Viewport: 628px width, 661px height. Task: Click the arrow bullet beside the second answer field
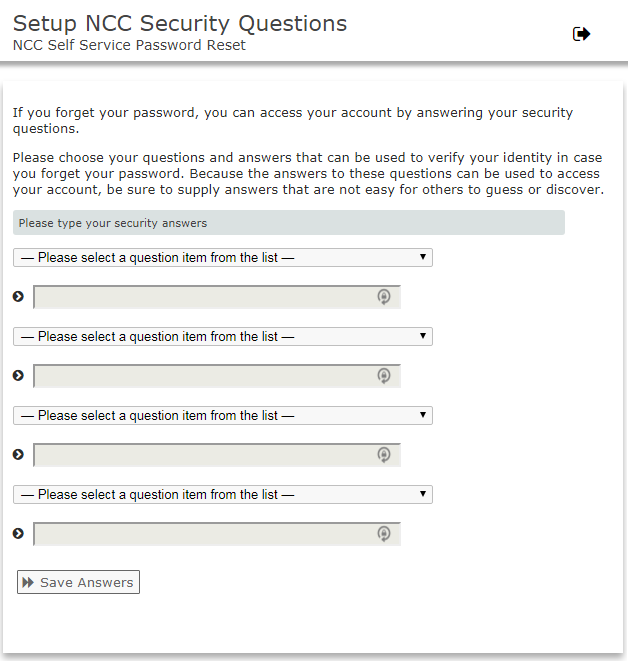[18, 375]
